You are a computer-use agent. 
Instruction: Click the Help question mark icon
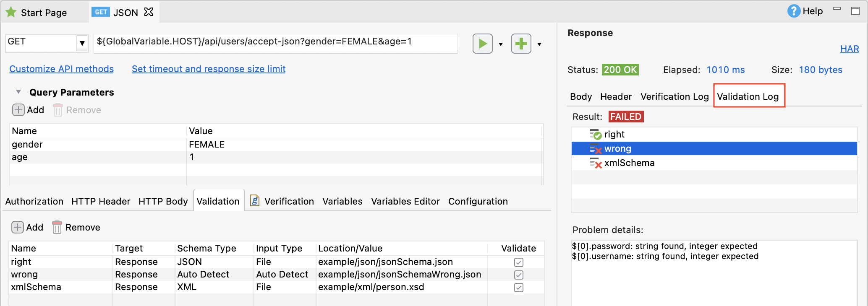coord(793,11)
